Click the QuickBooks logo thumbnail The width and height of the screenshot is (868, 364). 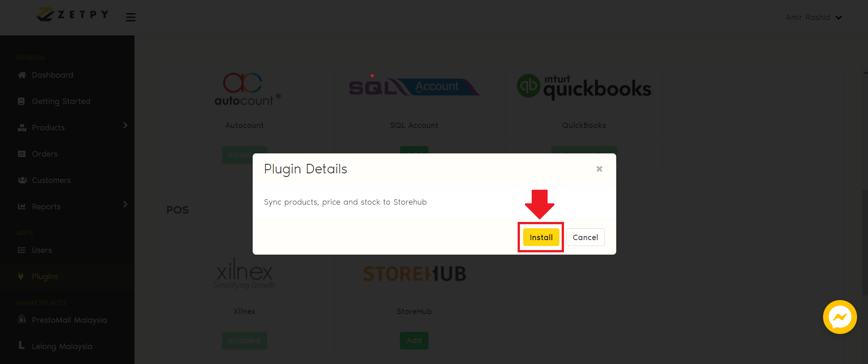point(584,87)
